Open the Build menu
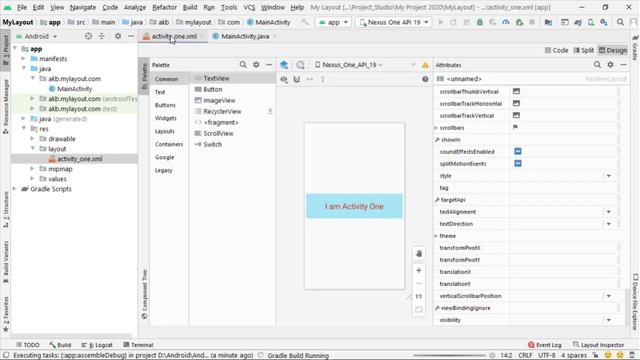Screen dimensions: 640x360 (190, 7)
